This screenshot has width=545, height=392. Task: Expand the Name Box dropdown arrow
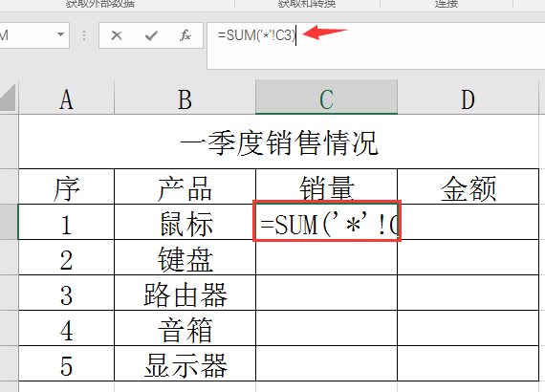coord(60,34)
